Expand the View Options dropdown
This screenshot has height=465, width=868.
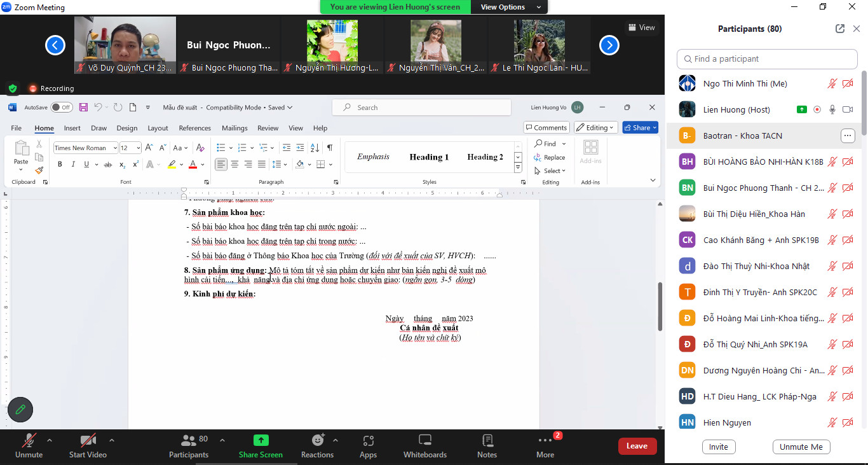511,7
